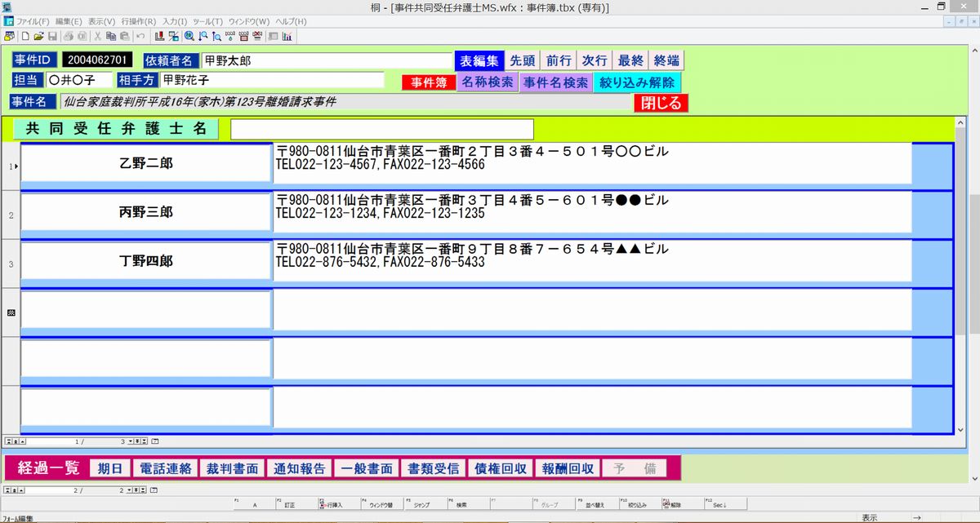Click the Open folder toolbar icon
The image size is (980, 523).
click(x=38, y=36)
